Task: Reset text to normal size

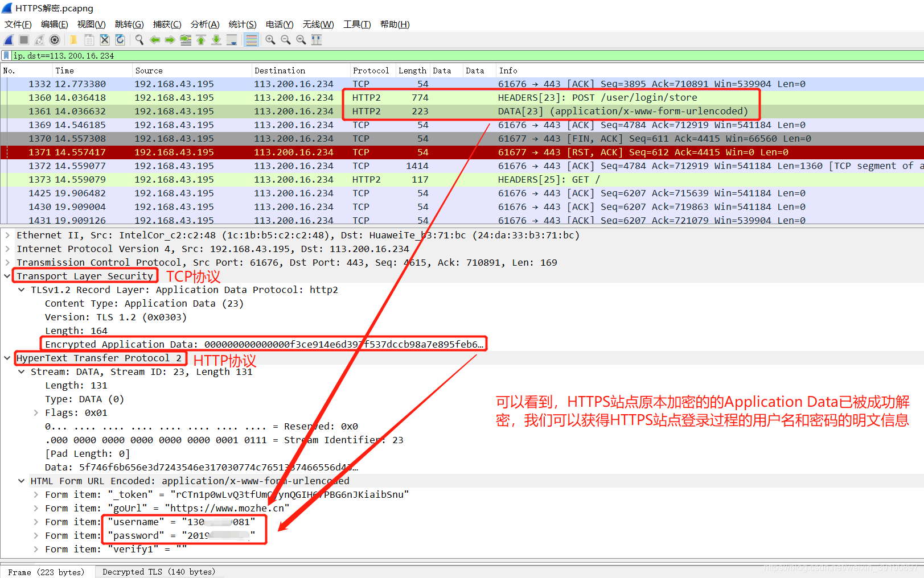Action: pyautogui.click(x=301, y=40)
